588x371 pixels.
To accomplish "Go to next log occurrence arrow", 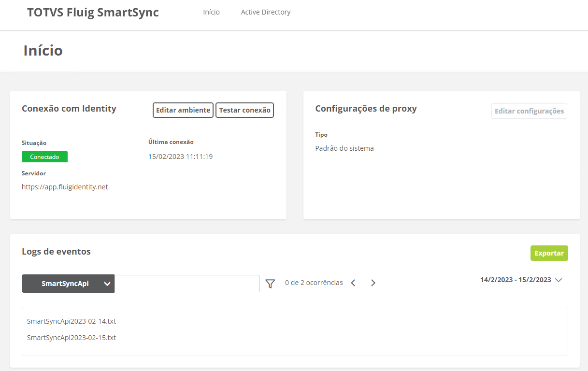I will pos(373,283).
